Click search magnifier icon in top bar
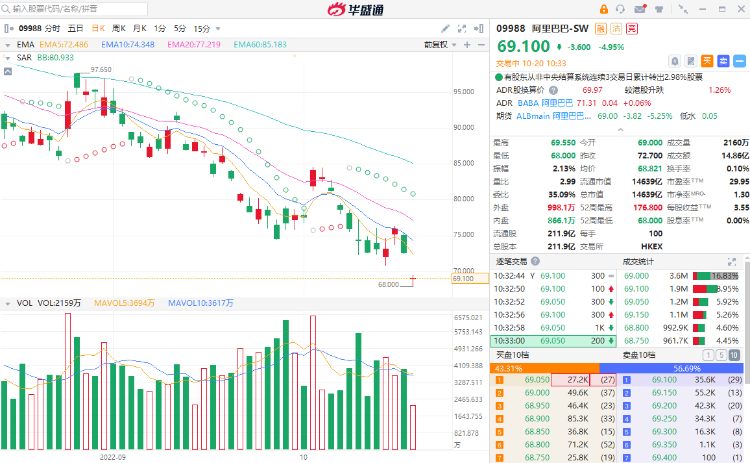This screenshot has width=750, height=463. click(x=6, y=9)
